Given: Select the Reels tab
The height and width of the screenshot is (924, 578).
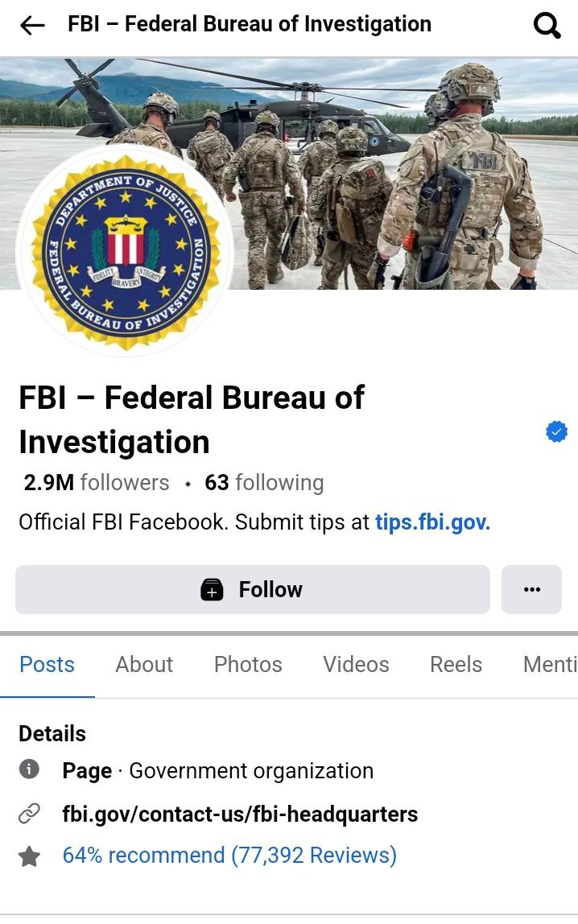Looking at the screenshot, I should click(x=456, y=665).
